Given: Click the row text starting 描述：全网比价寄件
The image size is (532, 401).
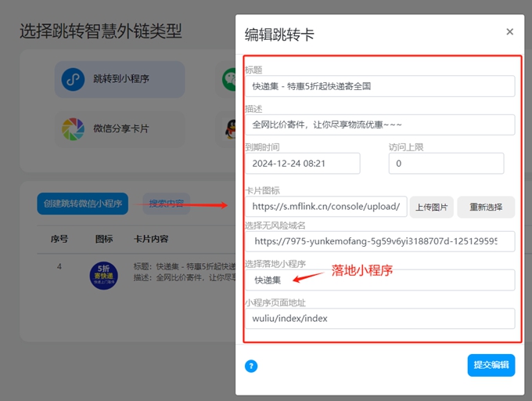Looking at the screenshot, I should click(185, 278).
